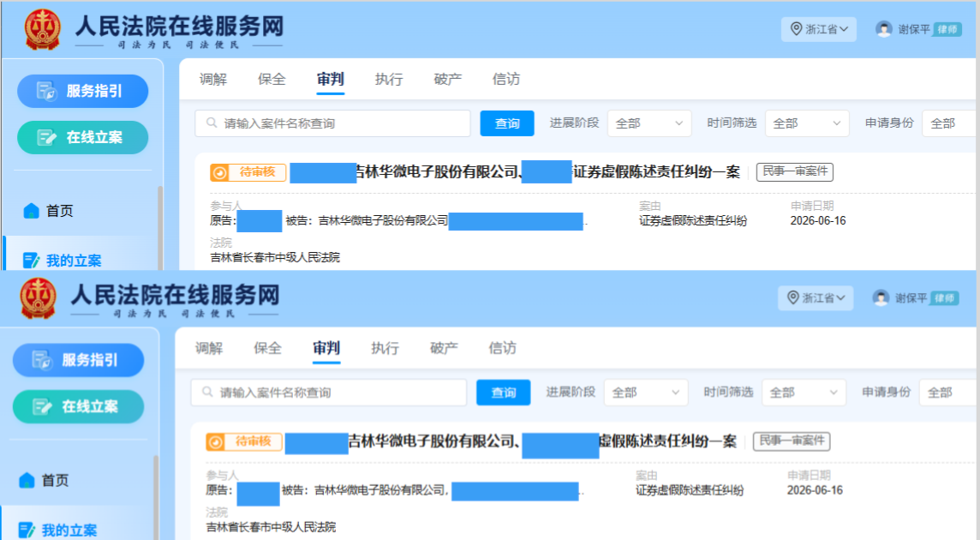
Task: Click the 证券虚假陈述责任纠纷 case cause in the upper screenshot
Action: point(692,221)
